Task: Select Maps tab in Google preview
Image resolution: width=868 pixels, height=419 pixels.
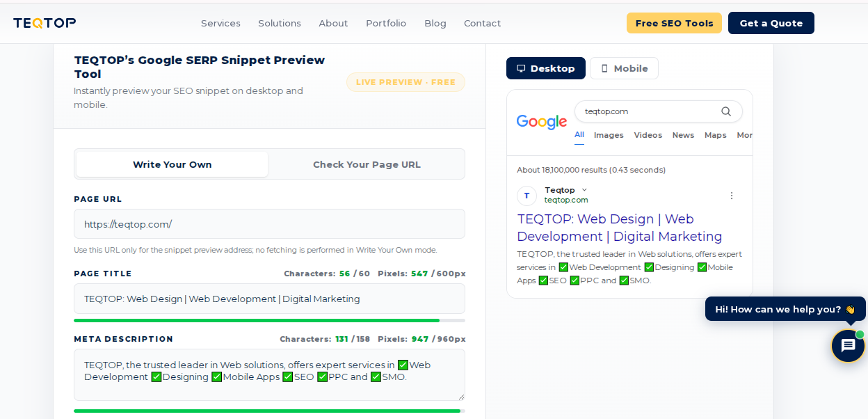Action: [715, 135]
